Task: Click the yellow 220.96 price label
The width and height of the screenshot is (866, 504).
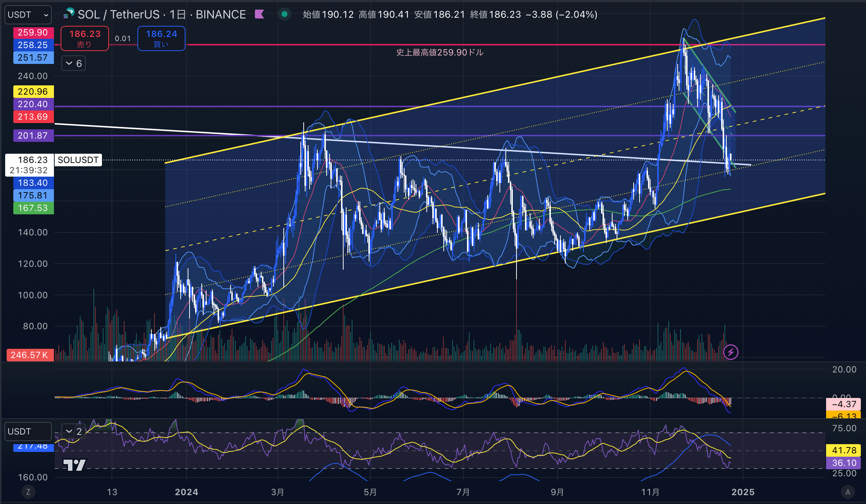Action: click(33, 92)
